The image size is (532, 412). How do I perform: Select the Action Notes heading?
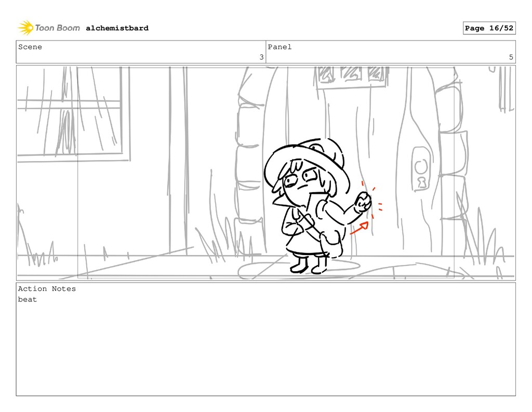pyautogui.click(x=47, y=289)
